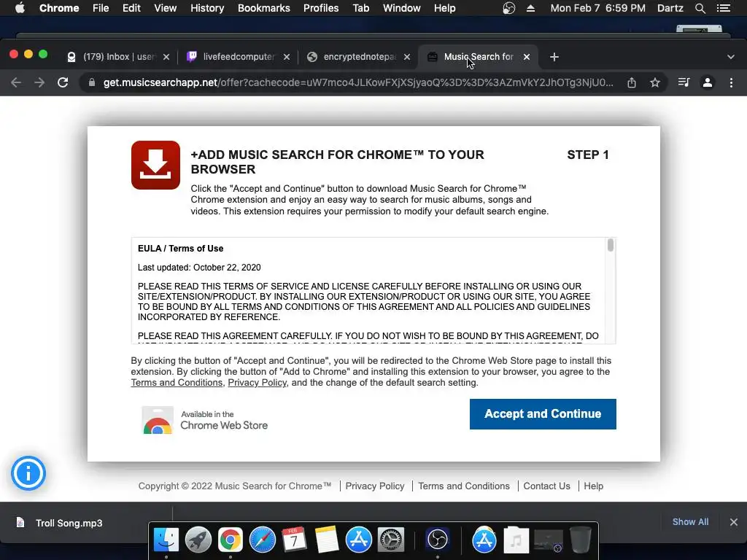Open Google Chrome from the Dock
The width and height of the screenshot is (747, 560).
pos(230,540)
